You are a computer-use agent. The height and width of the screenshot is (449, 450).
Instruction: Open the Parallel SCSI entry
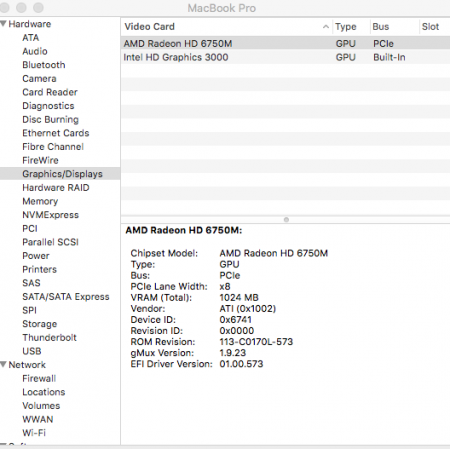tap(50, 242)
